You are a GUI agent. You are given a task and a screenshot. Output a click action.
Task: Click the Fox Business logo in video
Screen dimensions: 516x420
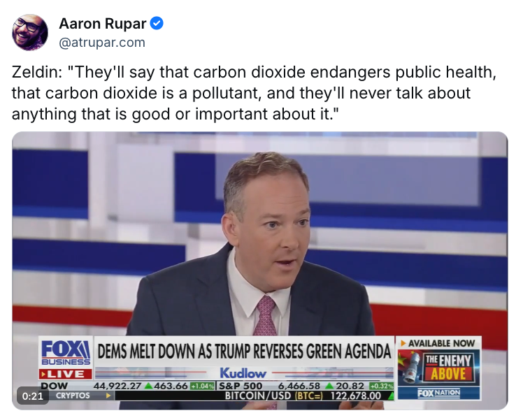point(66,353)
